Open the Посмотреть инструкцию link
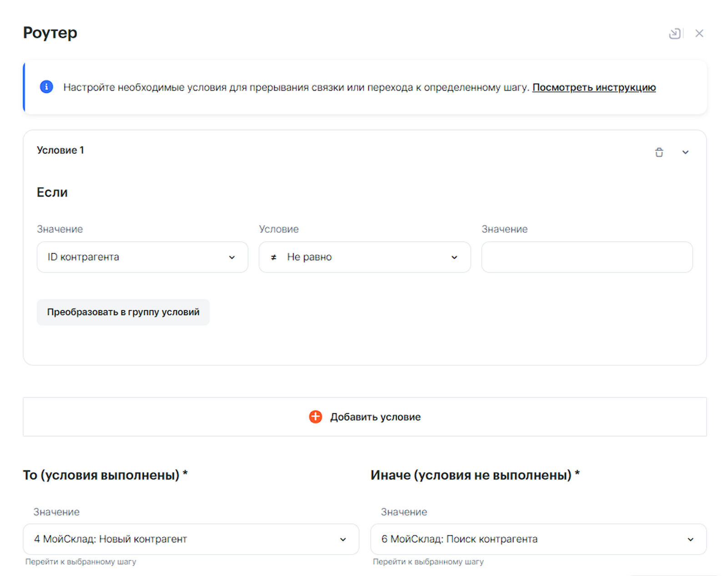The width and height of the screenshot is (728, 576). (x=594, y=87)
